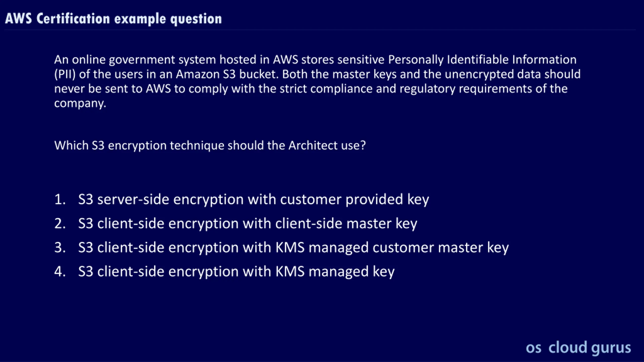The height and width of the screenshot is (362, 644).
Task: Click the 'AWS Certification example question' title
Action: (113, 19)
